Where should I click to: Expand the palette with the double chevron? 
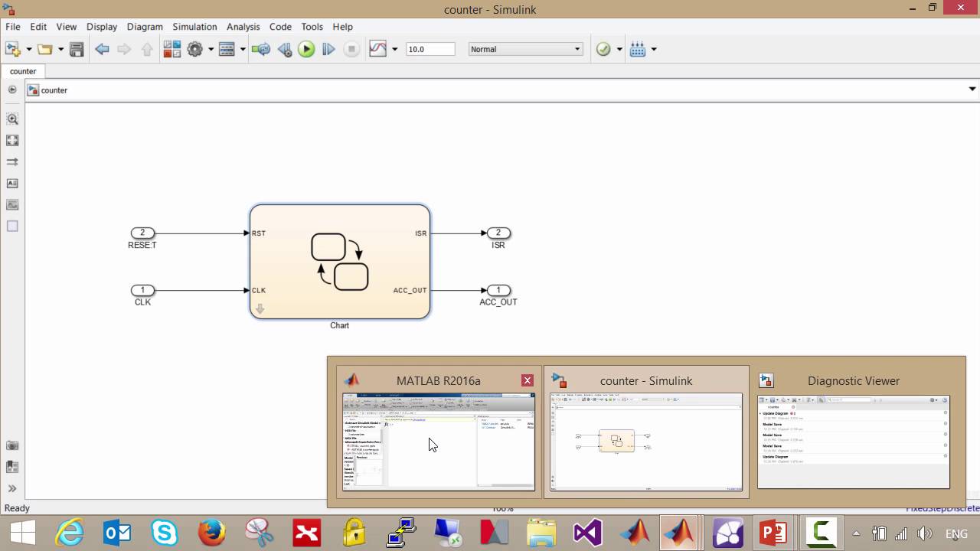(x=12, y=488)
